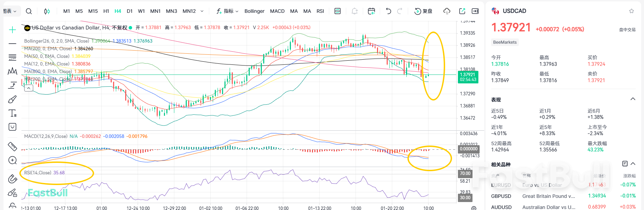
Task: Click the zoom in tool
Action: pos(12,160)
